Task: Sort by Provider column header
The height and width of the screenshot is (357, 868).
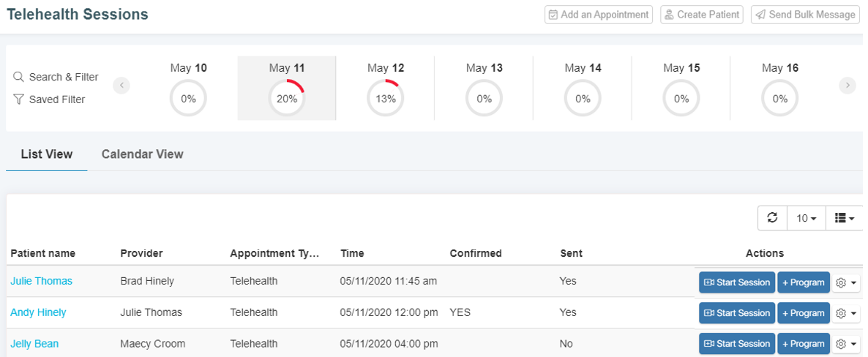Action: tap(141, 254)
